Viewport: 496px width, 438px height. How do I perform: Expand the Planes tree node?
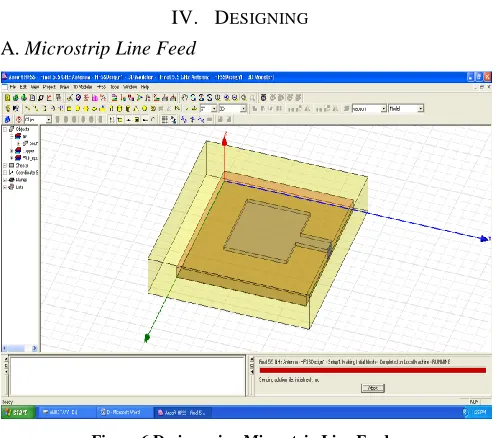[5, 180]
